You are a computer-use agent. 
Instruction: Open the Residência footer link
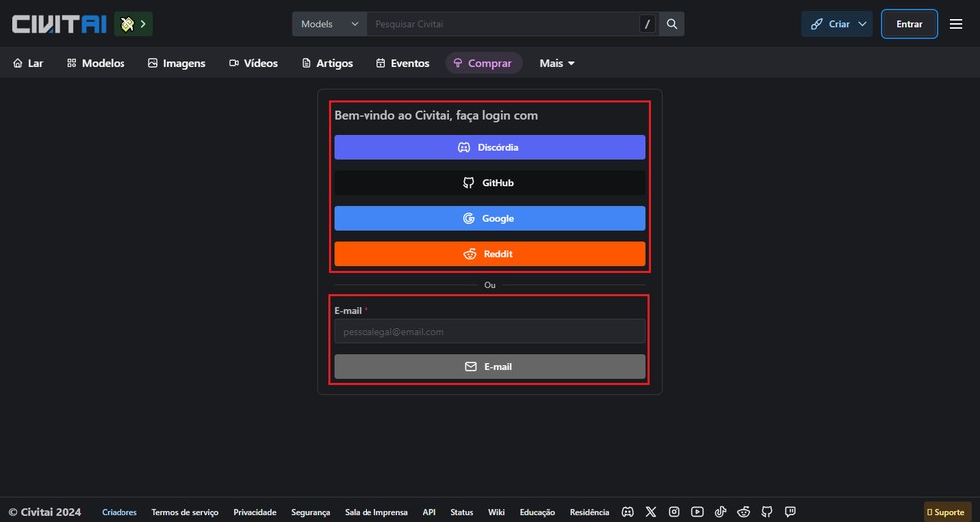coord(589,512)
